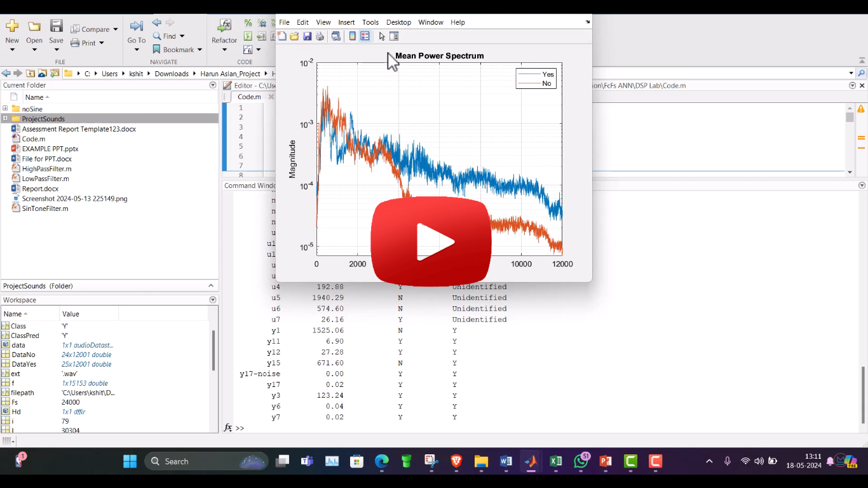The height and width of the screenshot is (488, 868).
Task: Click the fx function browser icon
Action: coord(228,428)
